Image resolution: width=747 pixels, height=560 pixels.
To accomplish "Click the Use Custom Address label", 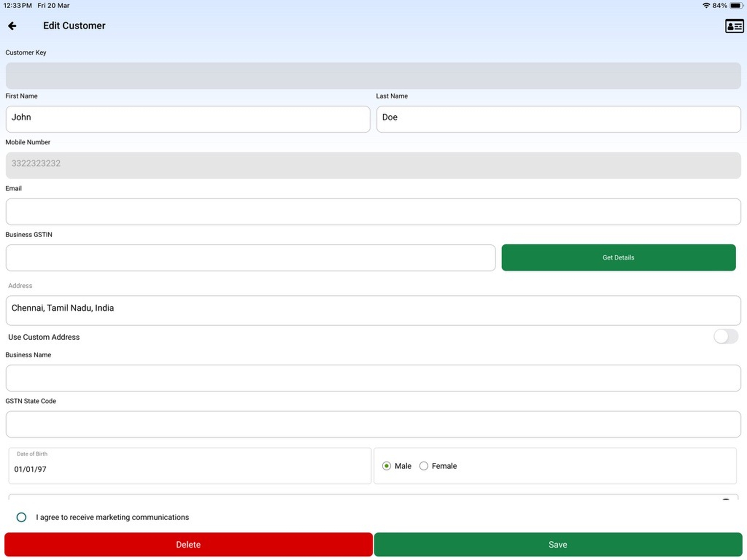I will pyautogui.click(x=44, y=337).
